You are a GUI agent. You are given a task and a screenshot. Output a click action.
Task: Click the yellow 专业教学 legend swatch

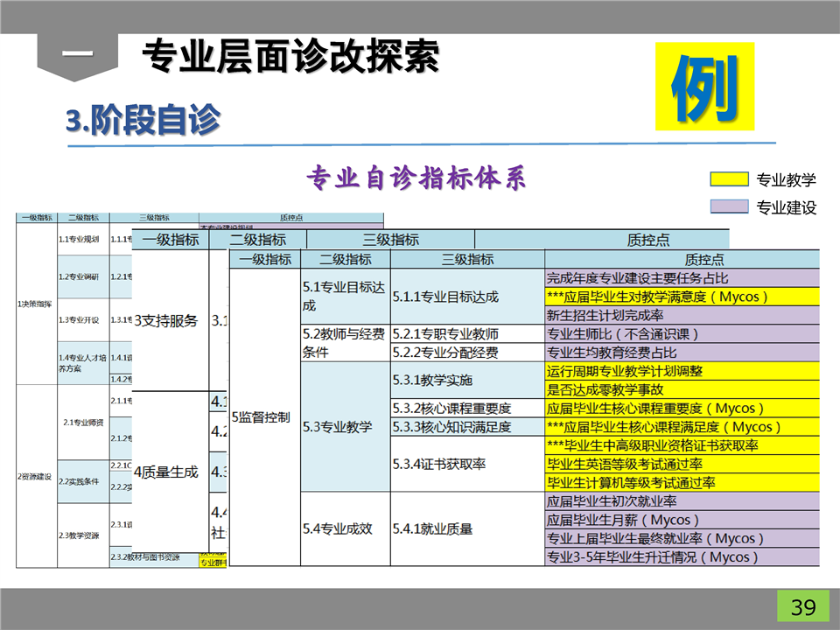click(729, 178)
